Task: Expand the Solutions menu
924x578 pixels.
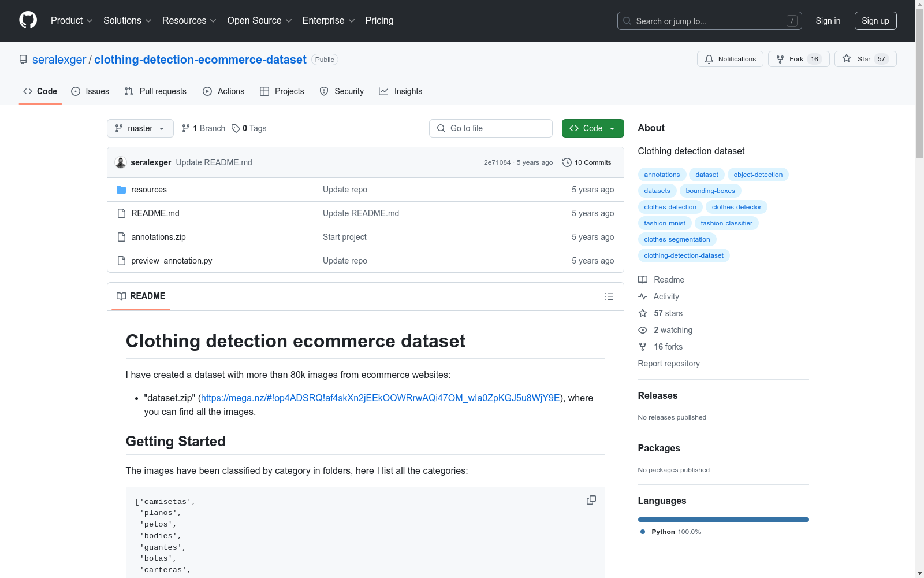Action: coord(128,21)
